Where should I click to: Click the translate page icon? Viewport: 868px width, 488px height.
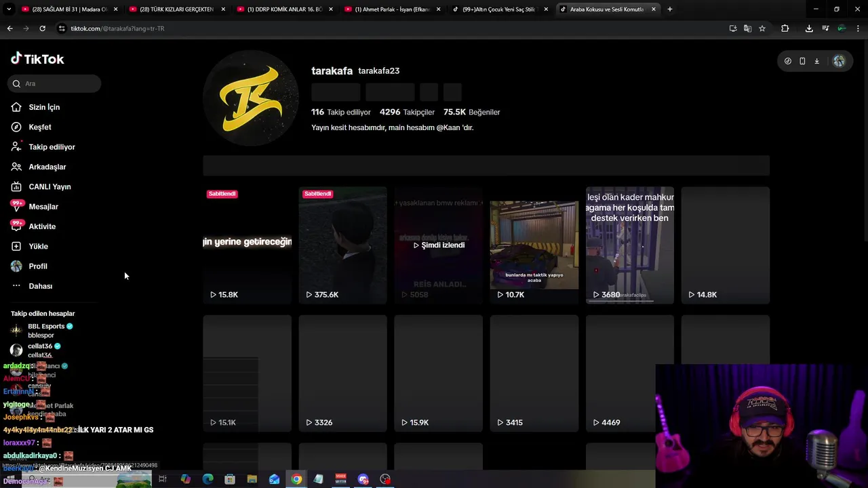747,28
